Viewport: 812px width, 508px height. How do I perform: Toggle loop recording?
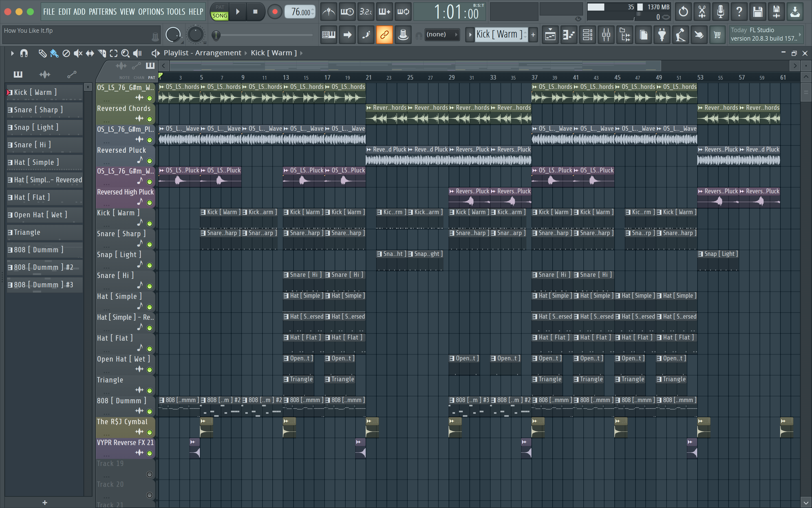[x=403, y=12]
